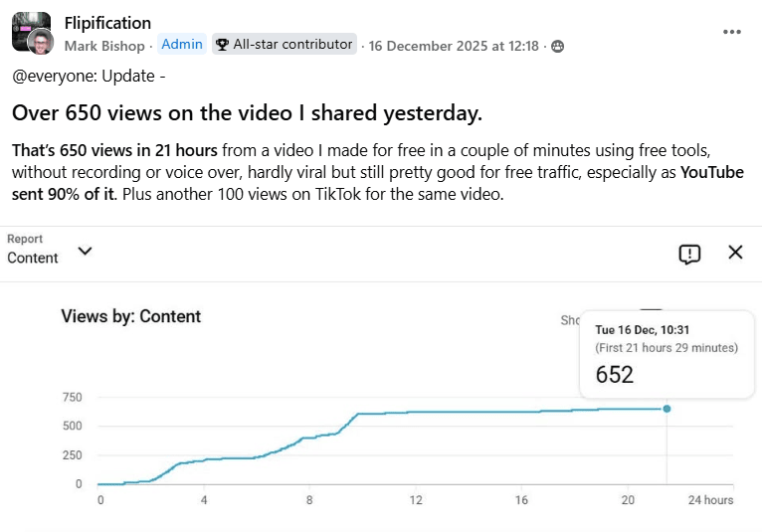Open the post options three-dot menu
The width and height of the screenshot is (762, 532).
click(733, 32)
